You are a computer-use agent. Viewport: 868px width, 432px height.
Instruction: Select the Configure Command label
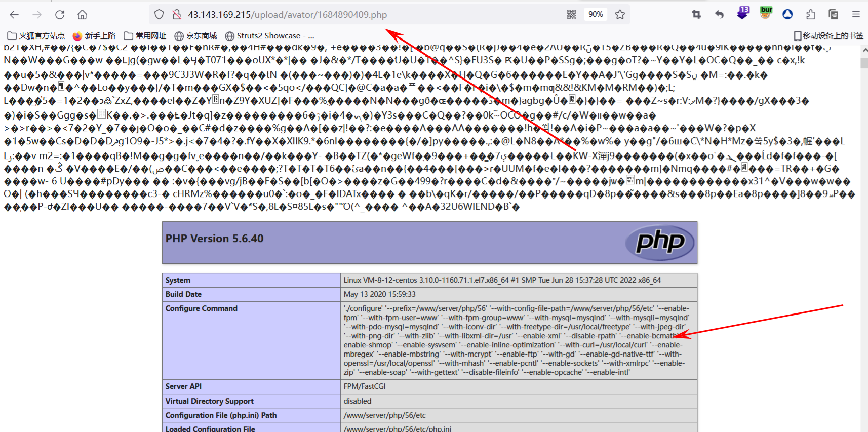coord(201,308)
